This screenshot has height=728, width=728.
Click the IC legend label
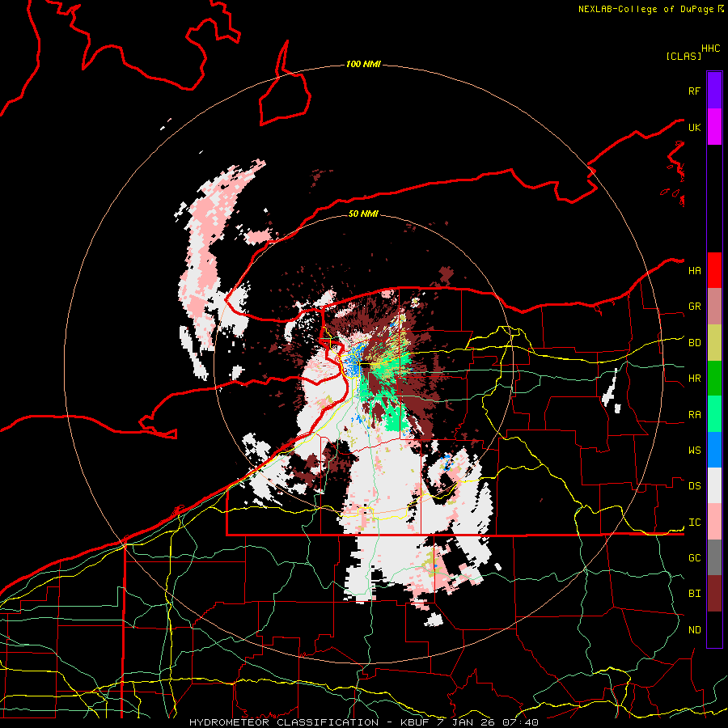click(694, 522)
